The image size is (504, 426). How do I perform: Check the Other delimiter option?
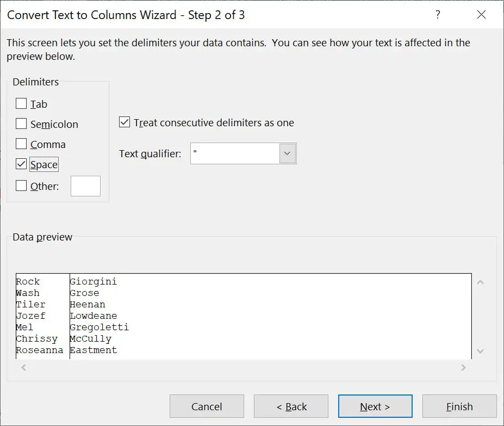[21, 185]
